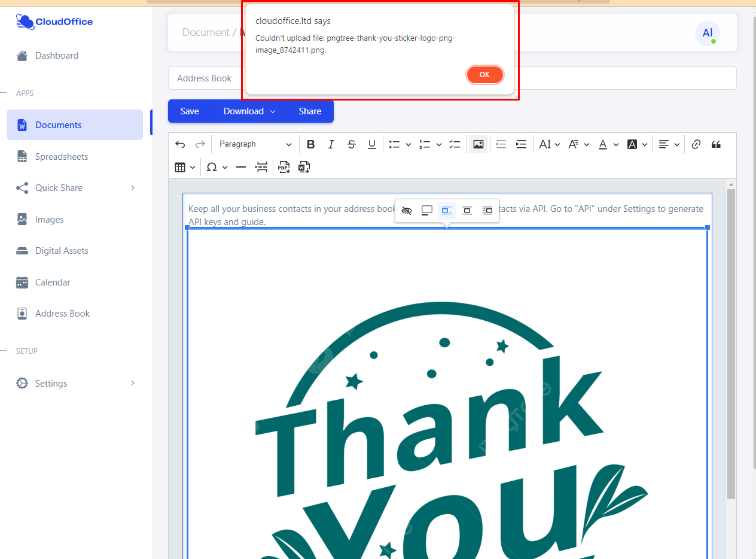Expand the Settings submenu

(x=75, y=384)
